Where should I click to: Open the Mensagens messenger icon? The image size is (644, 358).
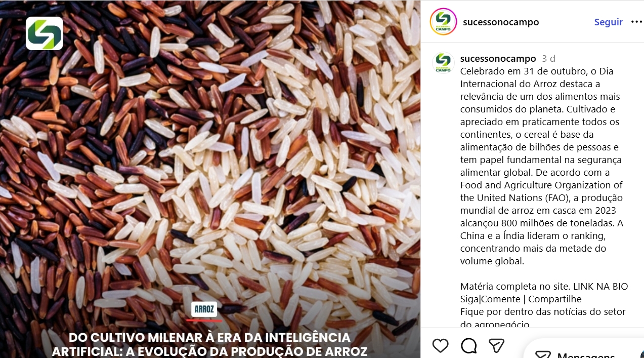click(x=543, y=355)
